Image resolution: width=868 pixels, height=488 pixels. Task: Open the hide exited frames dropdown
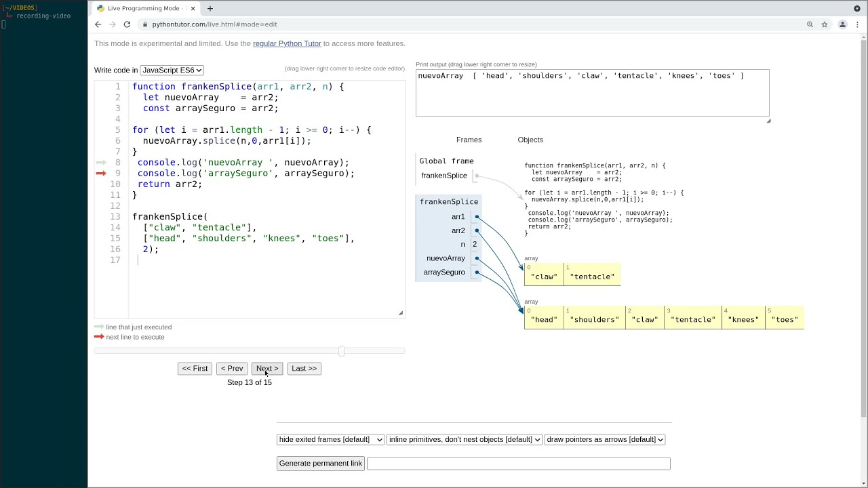pos(330,439)
